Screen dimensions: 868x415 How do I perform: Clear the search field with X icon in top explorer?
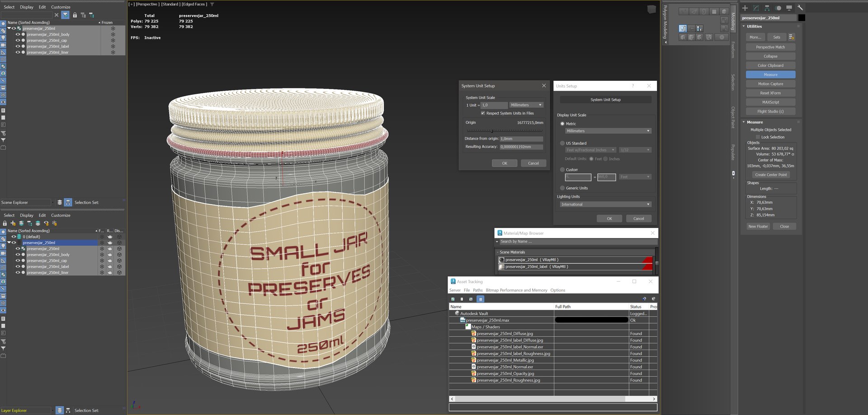point(57,15)
